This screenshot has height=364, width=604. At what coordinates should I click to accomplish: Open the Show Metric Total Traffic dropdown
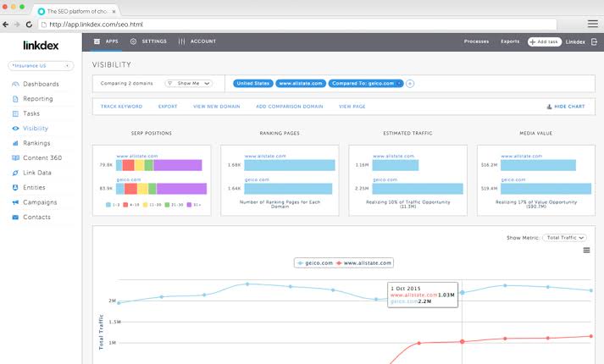(x=564, y=238)
